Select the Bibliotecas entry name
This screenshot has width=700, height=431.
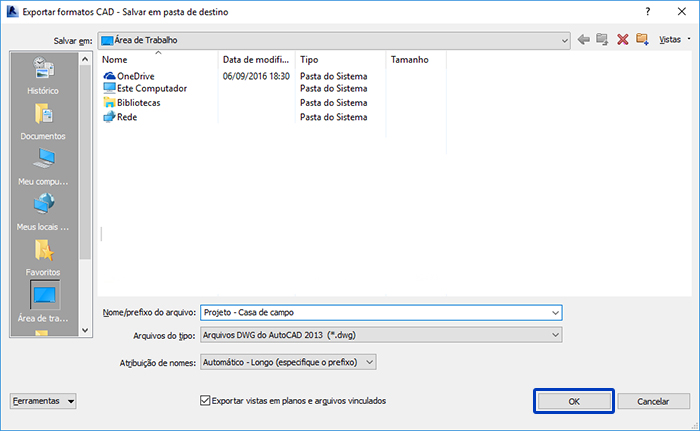click(138, 103)
